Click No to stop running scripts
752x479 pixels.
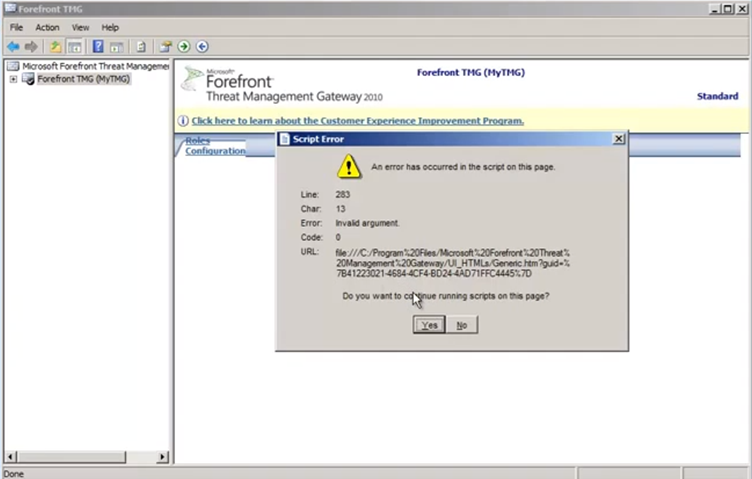[461, 325]
